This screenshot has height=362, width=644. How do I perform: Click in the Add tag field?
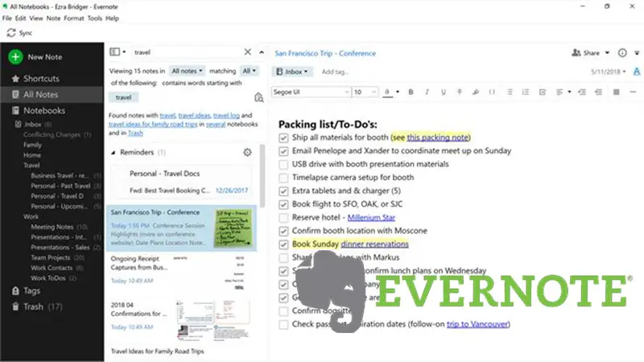tap(335, 72)
